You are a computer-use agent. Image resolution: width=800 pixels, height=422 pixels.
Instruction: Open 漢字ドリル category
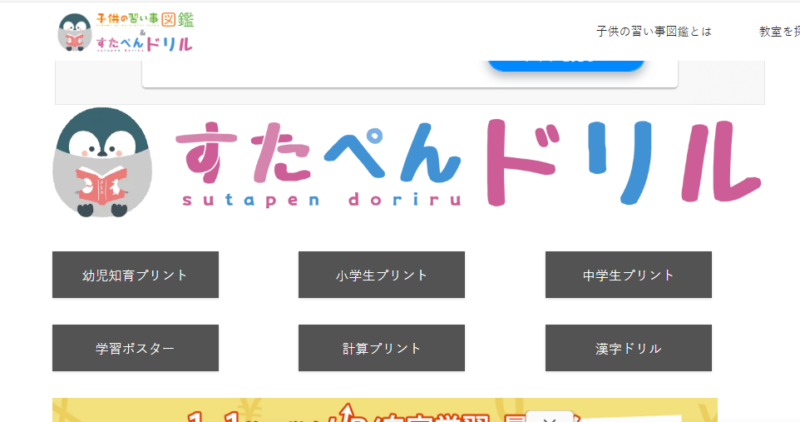[628, 348]
